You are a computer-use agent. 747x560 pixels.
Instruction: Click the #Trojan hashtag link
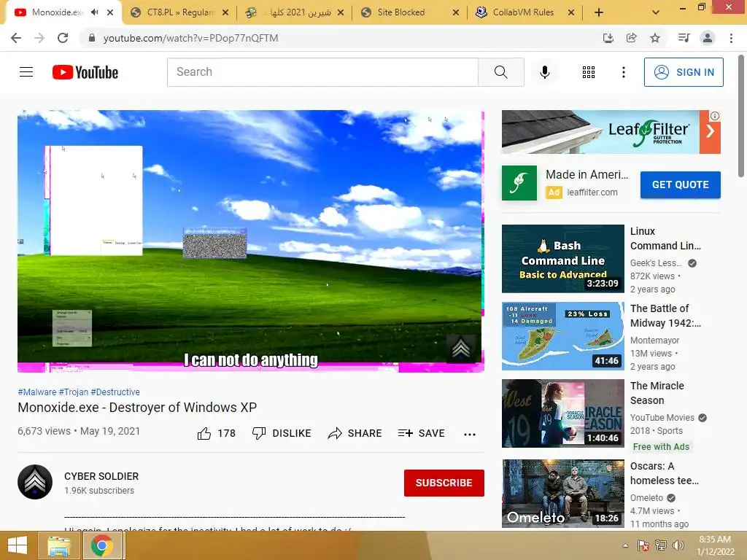click(74, 392)
